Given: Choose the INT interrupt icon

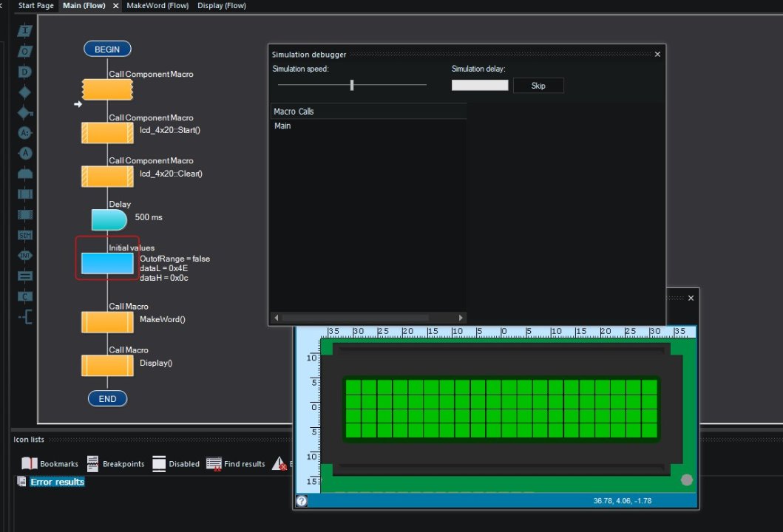Looking at the screenshot, I should [25, 256].
